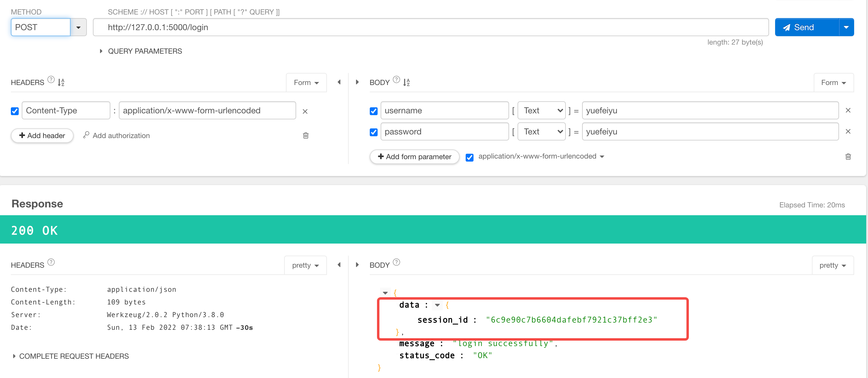Edit the username value yuefeiyu

[710, 111]
